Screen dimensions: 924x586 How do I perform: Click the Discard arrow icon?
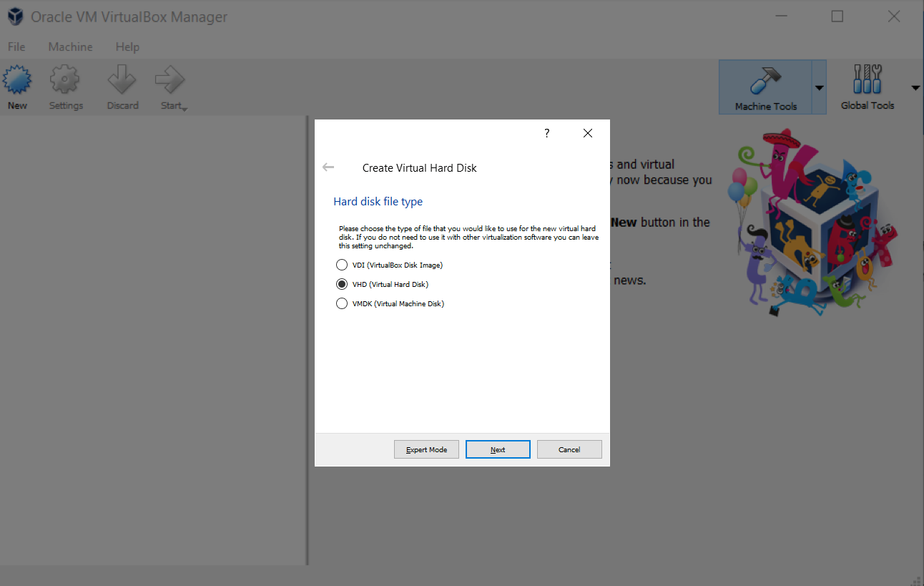(122, 79)
